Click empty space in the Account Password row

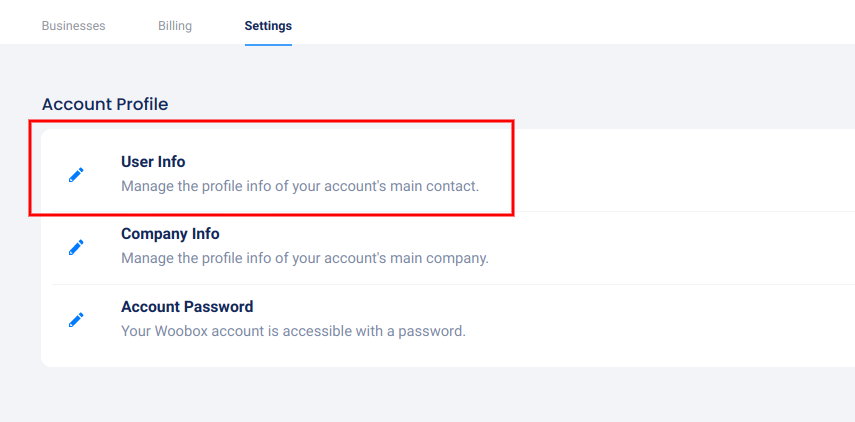coord(680,320)
